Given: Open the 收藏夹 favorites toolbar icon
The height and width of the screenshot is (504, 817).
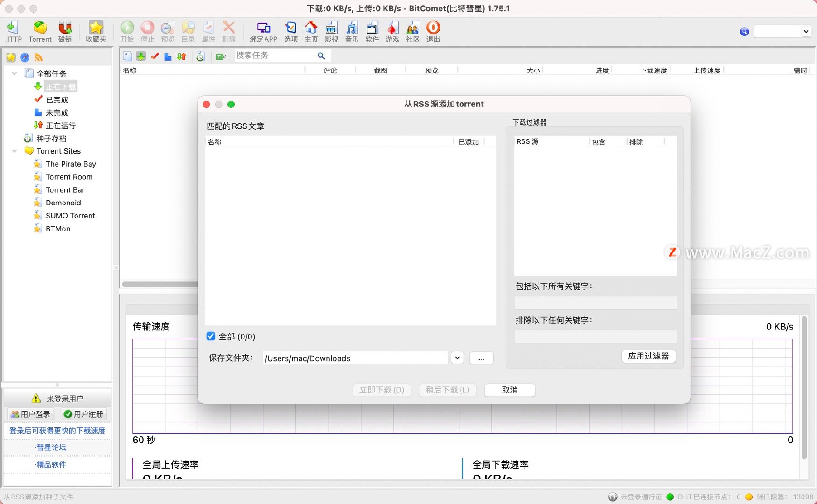Looking at the screenshot, I should 96,31.
